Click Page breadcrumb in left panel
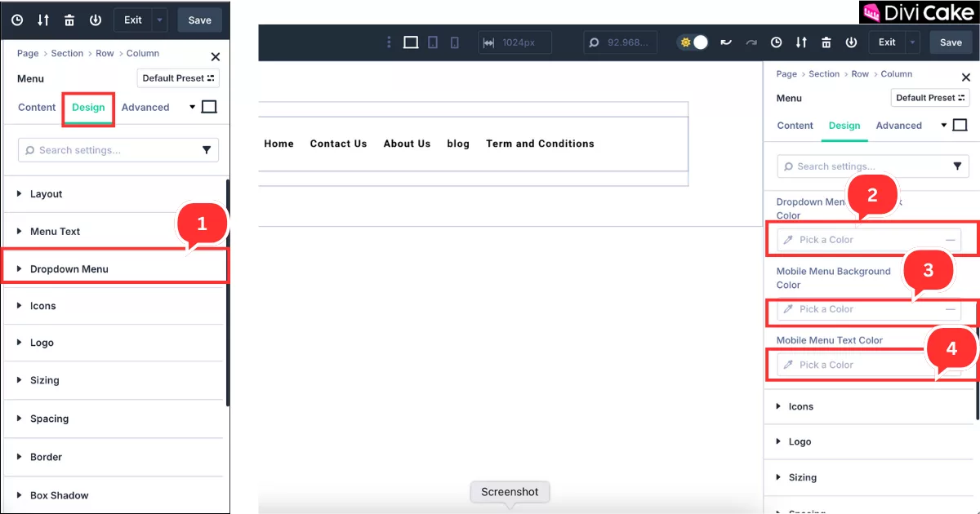The width and height of the screenshot is (980, 514). pos(28,53)
